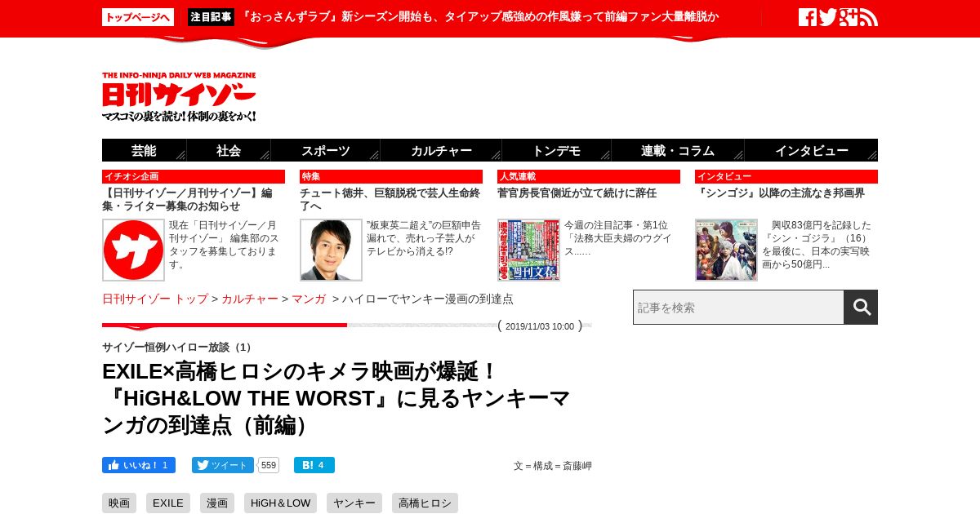
Task: Click excerpt 興収83億円を記録した
Action: [x=817, y=245]
